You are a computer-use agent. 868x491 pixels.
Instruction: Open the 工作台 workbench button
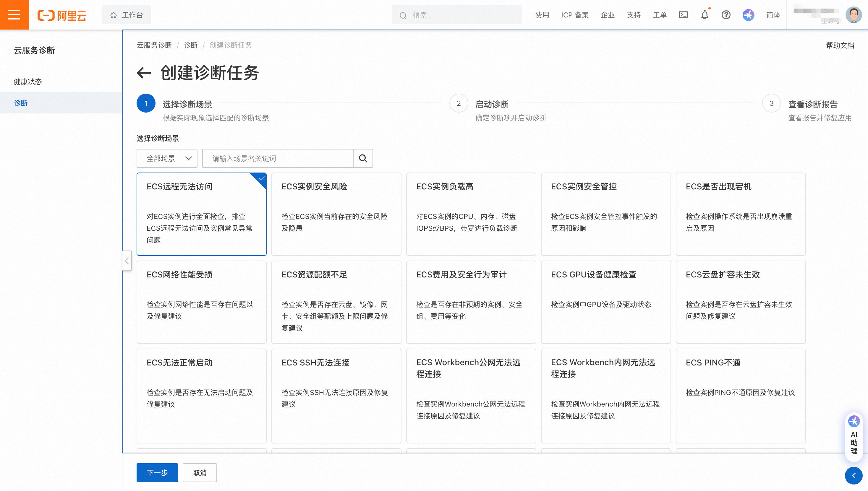click(127, 15)
